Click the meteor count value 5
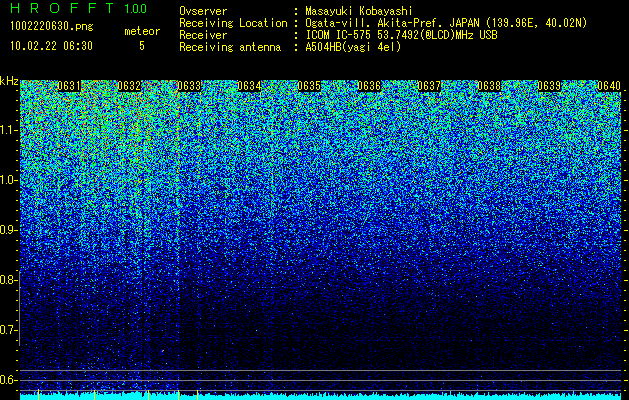This screenshot has height=400, width=629. (142, 46)
